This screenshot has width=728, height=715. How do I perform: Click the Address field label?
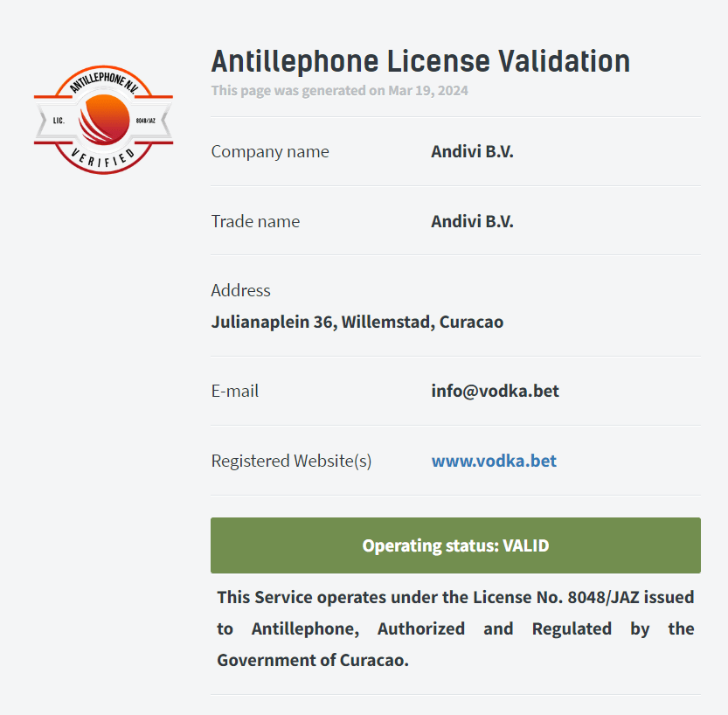click(x=240, y=290)
